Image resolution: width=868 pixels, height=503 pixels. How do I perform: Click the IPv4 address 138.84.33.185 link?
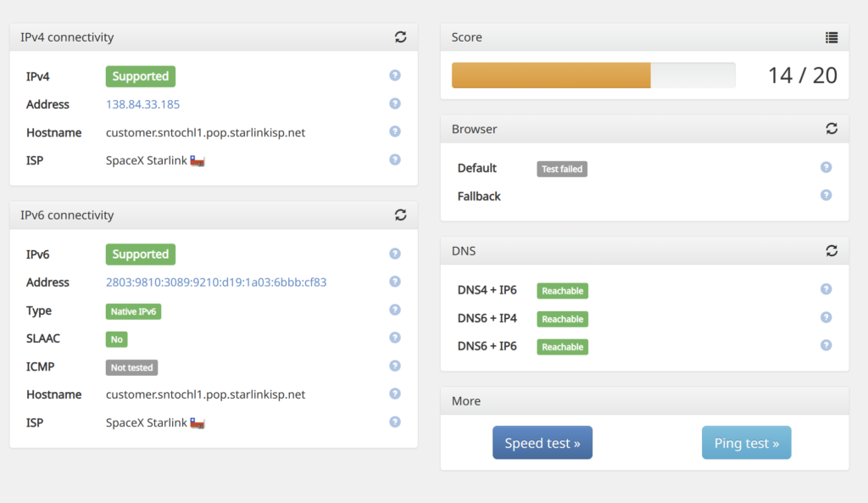(x=142, y=104)
